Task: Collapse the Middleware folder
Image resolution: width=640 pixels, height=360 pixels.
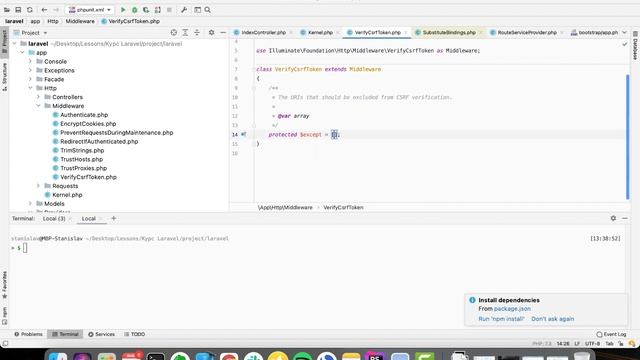Action: (x=38, y=106)
